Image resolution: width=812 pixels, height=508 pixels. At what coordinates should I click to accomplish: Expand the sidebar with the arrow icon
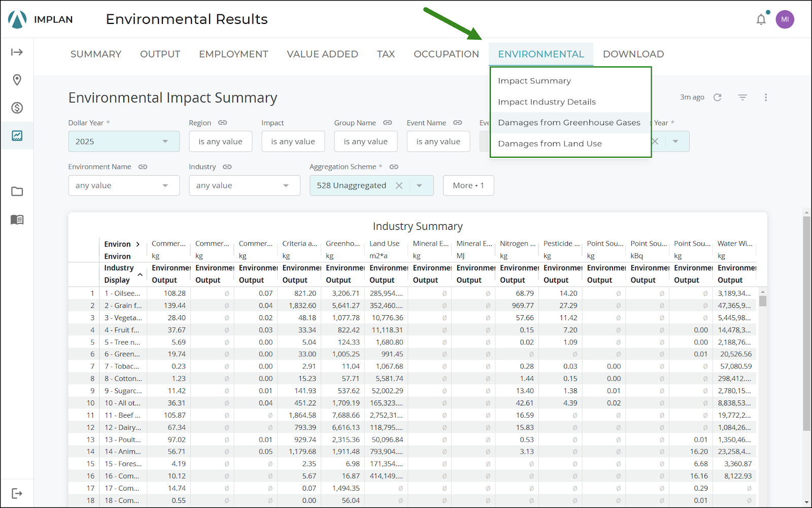click(x=17, y=52)
